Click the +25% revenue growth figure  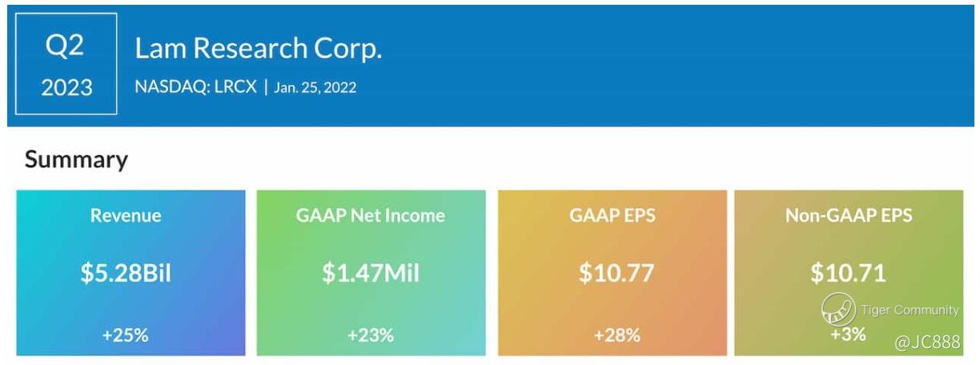[x=126, y=335]
